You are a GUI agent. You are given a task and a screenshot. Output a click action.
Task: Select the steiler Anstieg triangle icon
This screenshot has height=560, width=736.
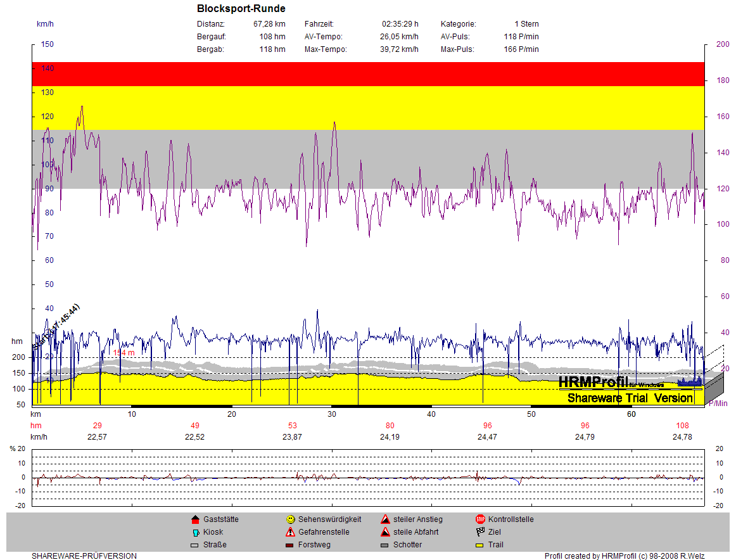pos(385,519)
